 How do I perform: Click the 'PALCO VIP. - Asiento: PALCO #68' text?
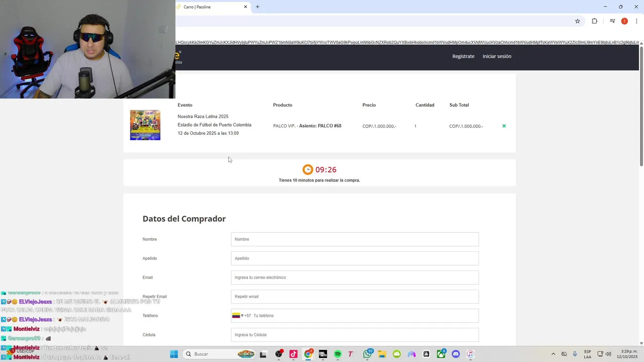coord(307,126)
